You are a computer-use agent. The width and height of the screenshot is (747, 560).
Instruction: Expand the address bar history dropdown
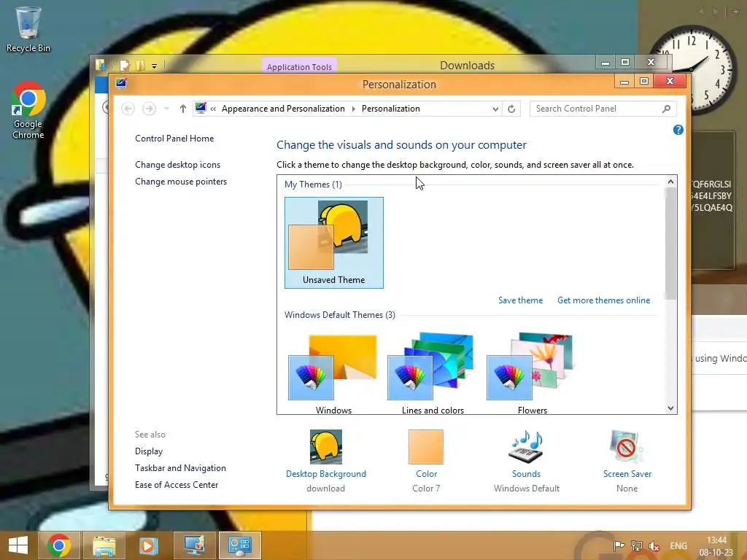[x=495, y=109]
